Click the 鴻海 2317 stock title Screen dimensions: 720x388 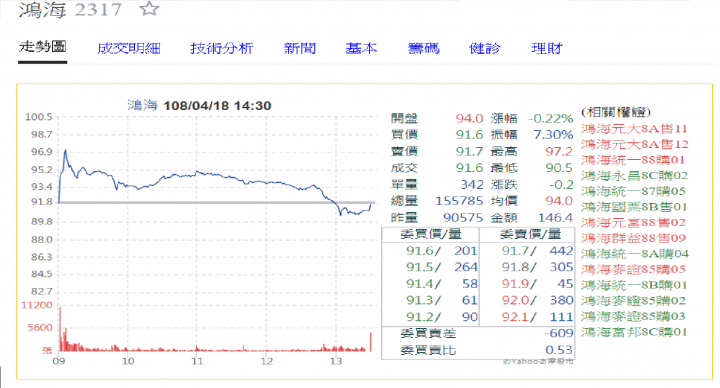[70, 10]
